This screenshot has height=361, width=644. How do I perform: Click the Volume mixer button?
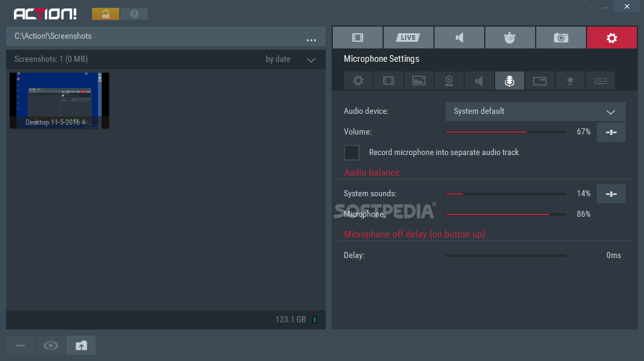click(x=611, y=132)
